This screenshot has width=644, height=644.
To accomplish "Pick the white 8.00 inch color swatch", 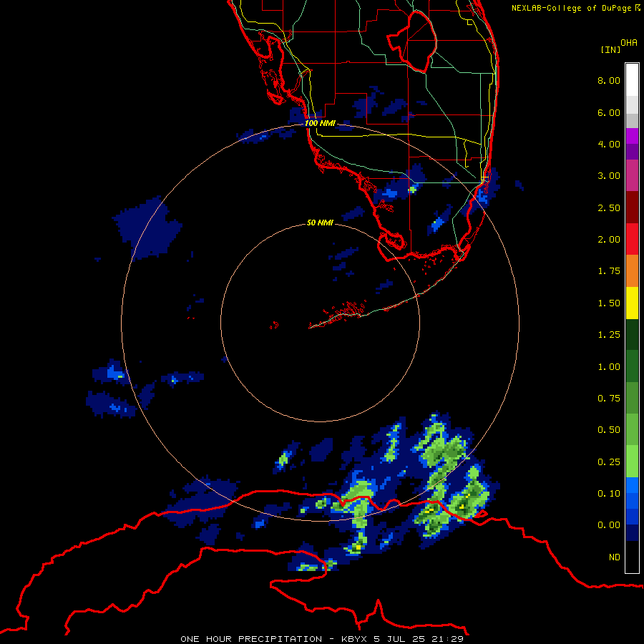I will (632, 80).
